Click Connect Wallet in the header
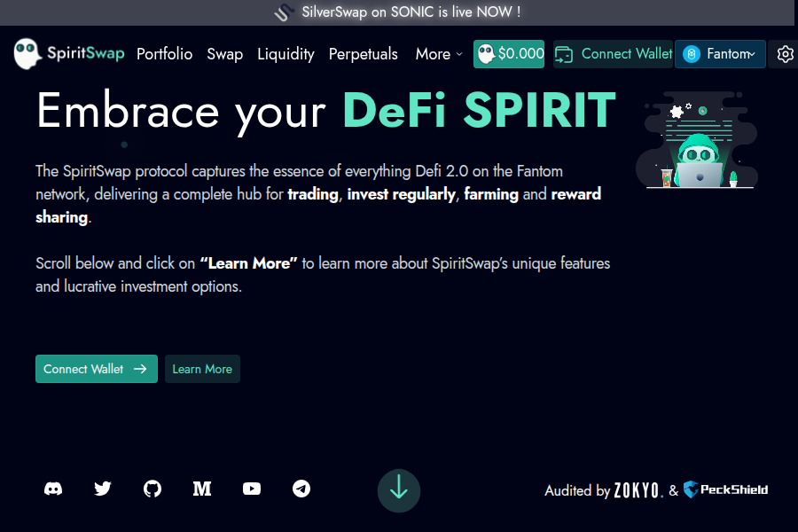 click(x=614, y=54)
